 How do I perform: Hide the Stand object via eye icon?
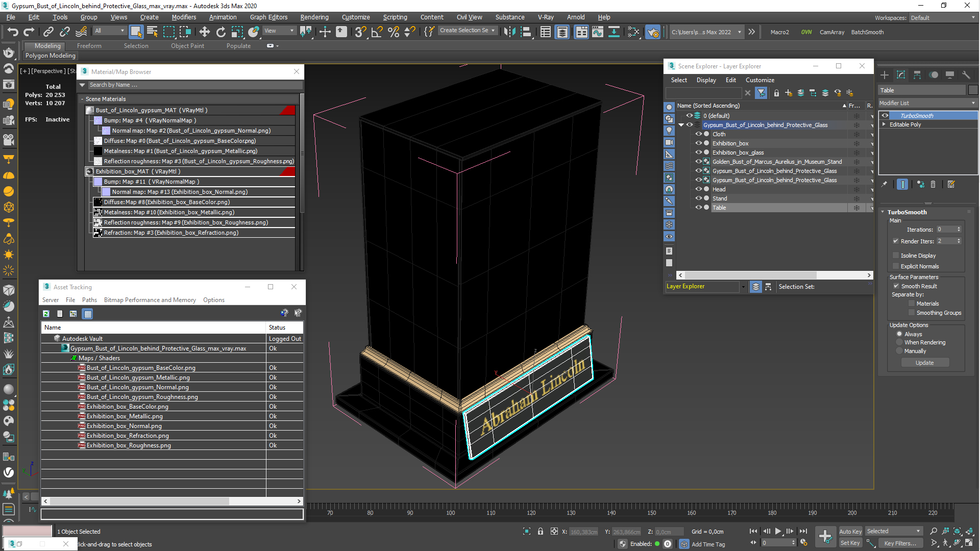click(x=699, y=198)
